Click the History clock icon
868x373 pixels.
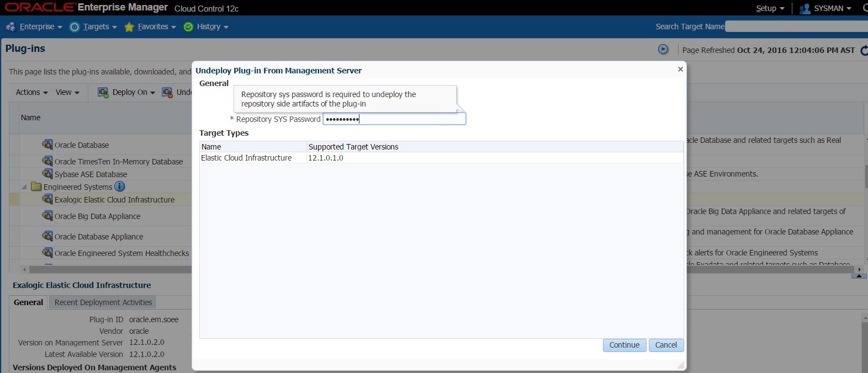pos(188,27)
